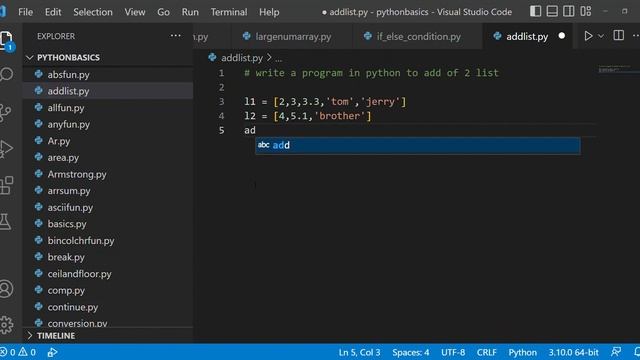Viewport: 640px width, 360px height.
Task: Switch to if_else_condition.py tab
Action: 418,36
